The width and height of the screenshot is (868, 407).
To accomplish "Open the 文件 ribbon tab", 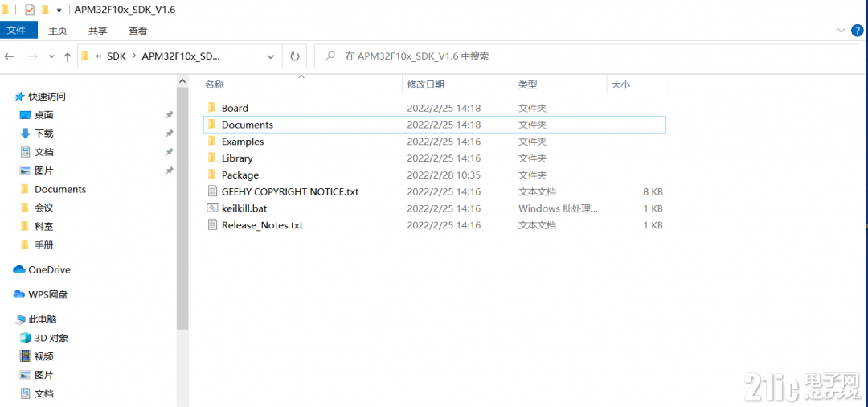I will point(18,31).
